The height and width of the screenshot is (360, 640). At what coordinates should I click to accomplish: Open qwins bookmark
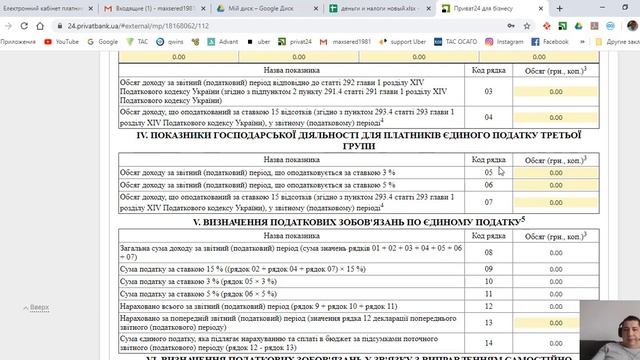[x=170, y=42]
